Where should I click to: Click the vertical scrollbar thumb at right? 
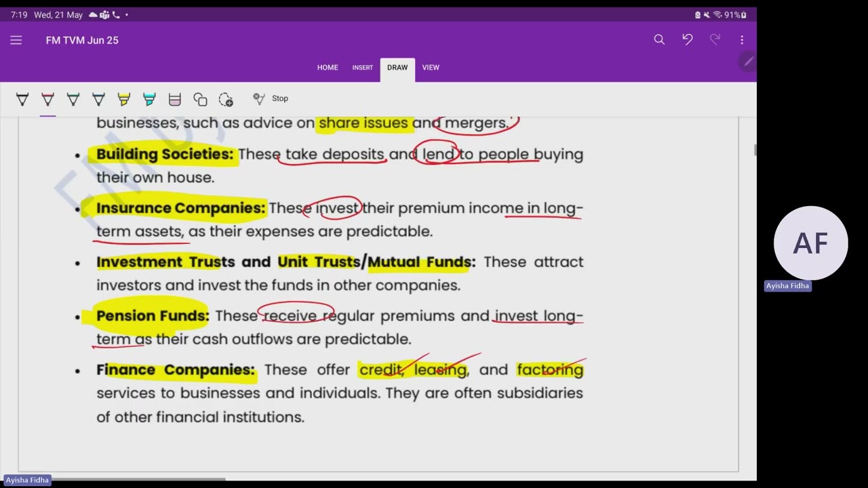tap(754, 150)
